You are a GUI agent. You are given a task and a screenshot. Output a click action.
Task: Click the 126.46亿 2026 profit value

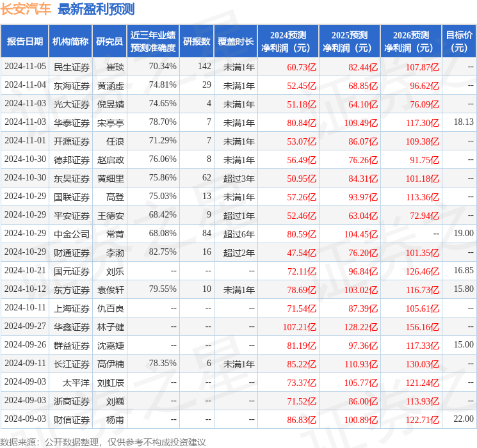point(423,271)
